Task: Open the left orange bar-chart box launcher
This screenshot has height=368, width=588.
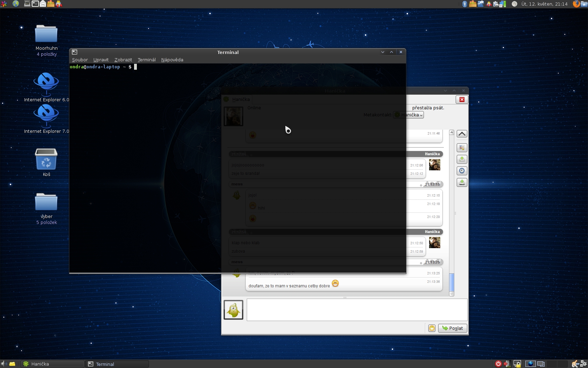Action: click(51, 4)
